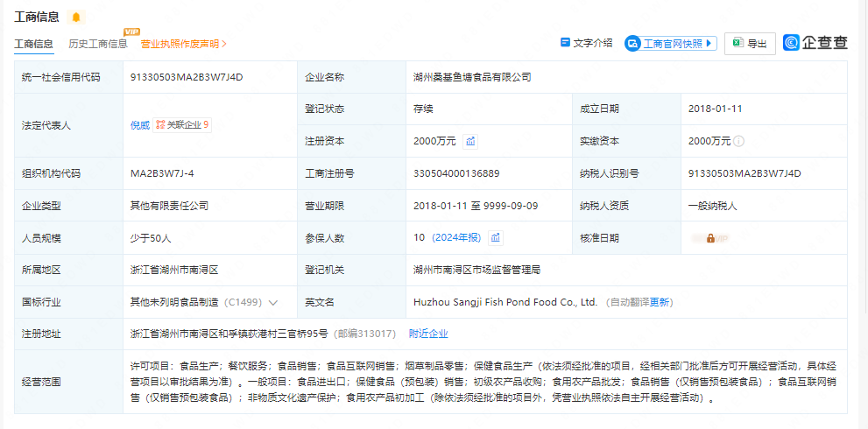The height and width of the screenshot is (429, 868).
Task: Click the info icon beside 实缴资本 2000万元
Action: (x=738, y=141)
